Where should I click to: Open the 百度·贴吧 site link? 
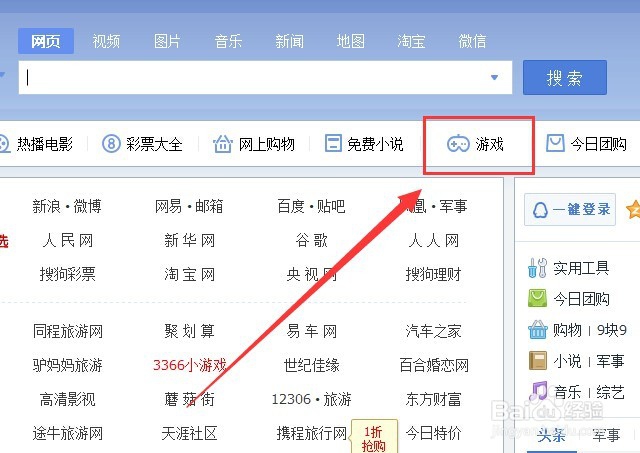(x=311, y=206)
